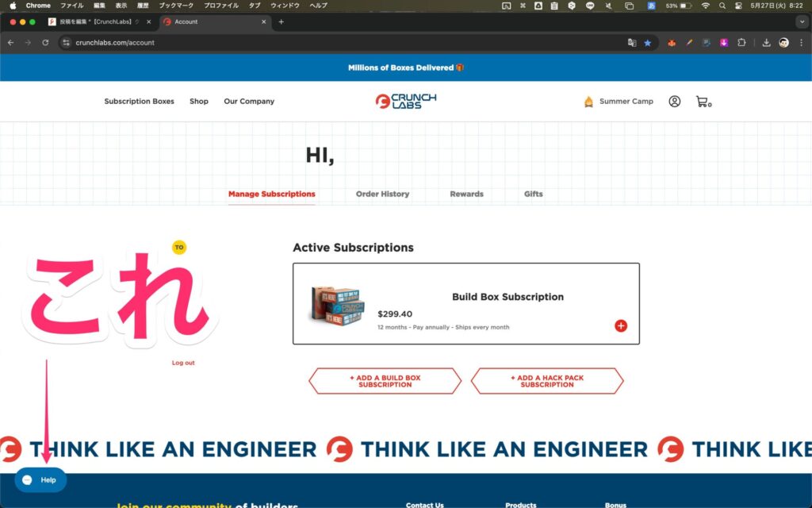Image resolution: width=812 pixels, height=508 pixels.
Task: Open the Shop navigation menu
Action: pos(199,101)
